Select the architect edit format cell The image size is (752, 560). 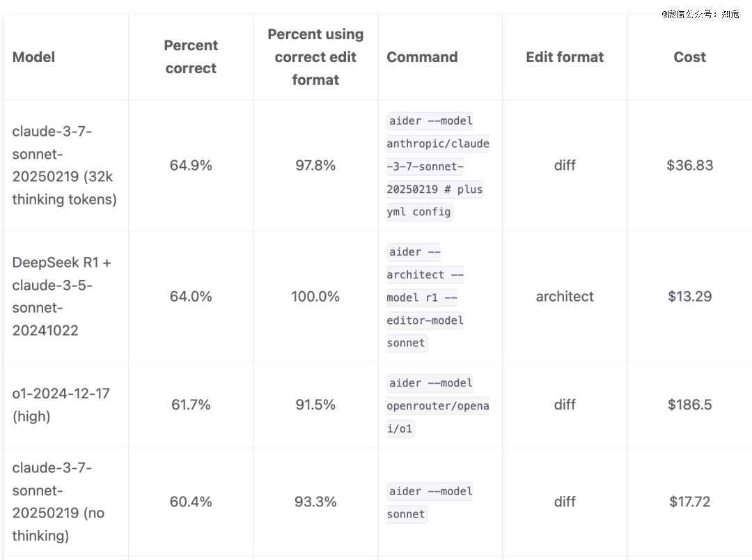[x=565, y=296]
